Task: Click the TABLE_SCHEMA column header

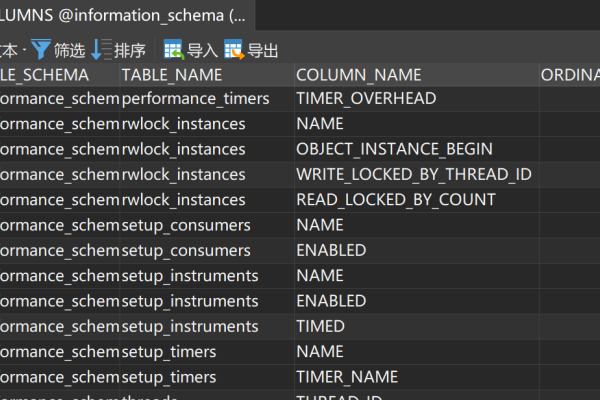Action: point(50,75)
